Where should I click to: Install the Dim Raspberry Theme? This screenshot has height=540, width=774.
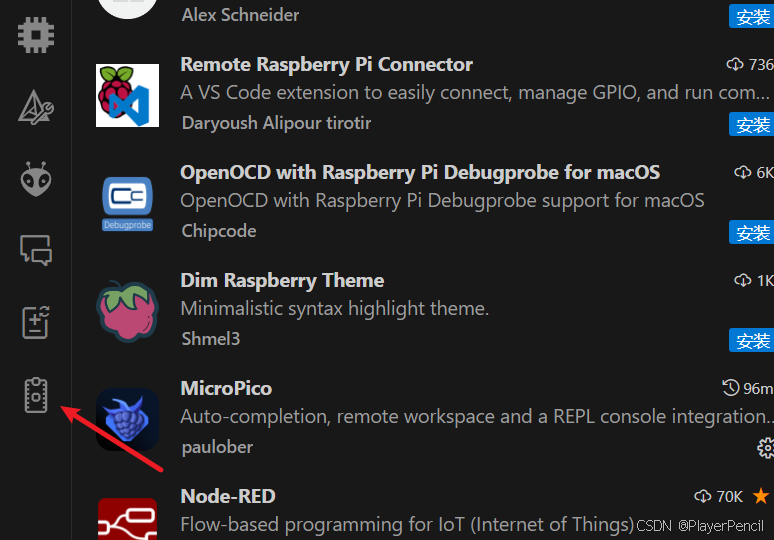tap(751, 340)
